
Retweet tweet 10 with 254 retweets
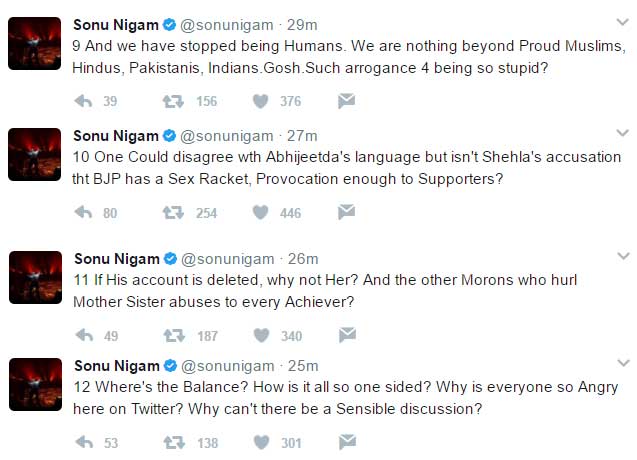pyautogui.click(x=172, y=212)
